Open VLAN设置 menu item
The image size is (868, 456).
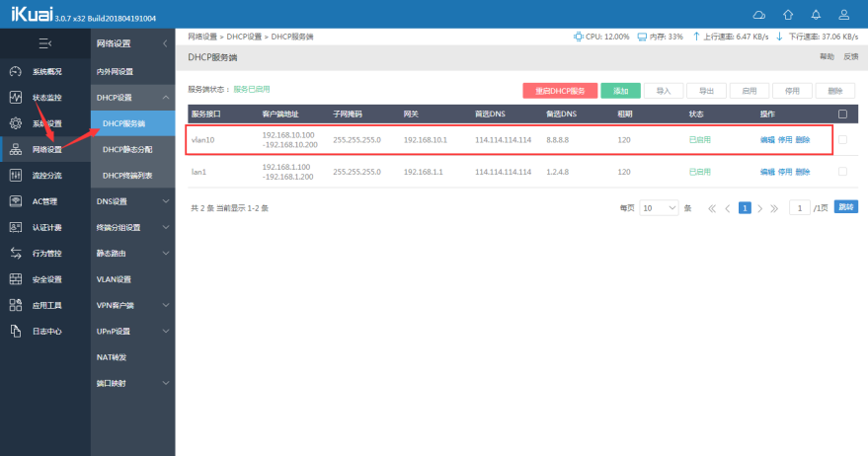click(133, 279)
